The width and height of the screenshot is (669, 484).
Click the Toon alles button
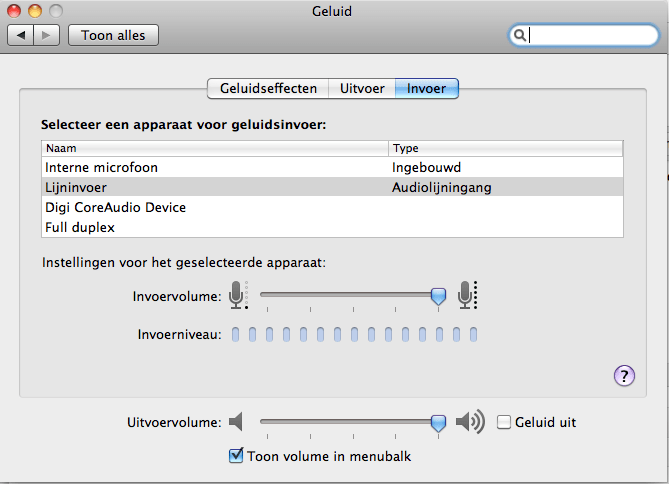coord(113,35)
